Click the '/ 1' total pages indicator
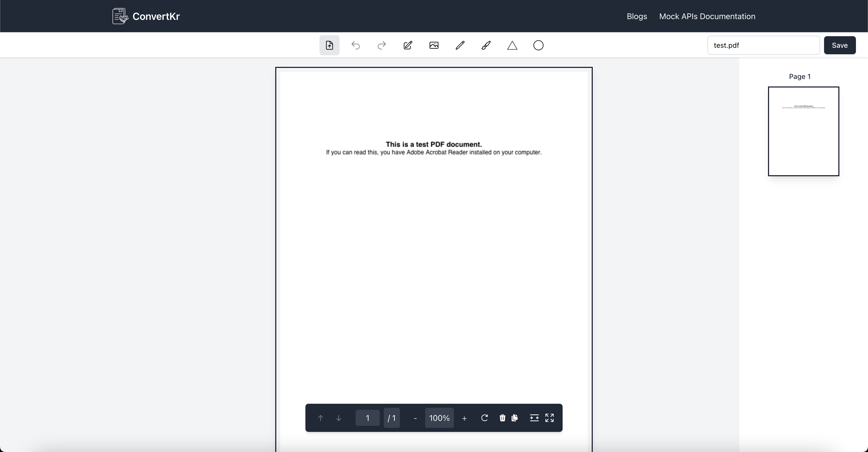 click(392, 418)
